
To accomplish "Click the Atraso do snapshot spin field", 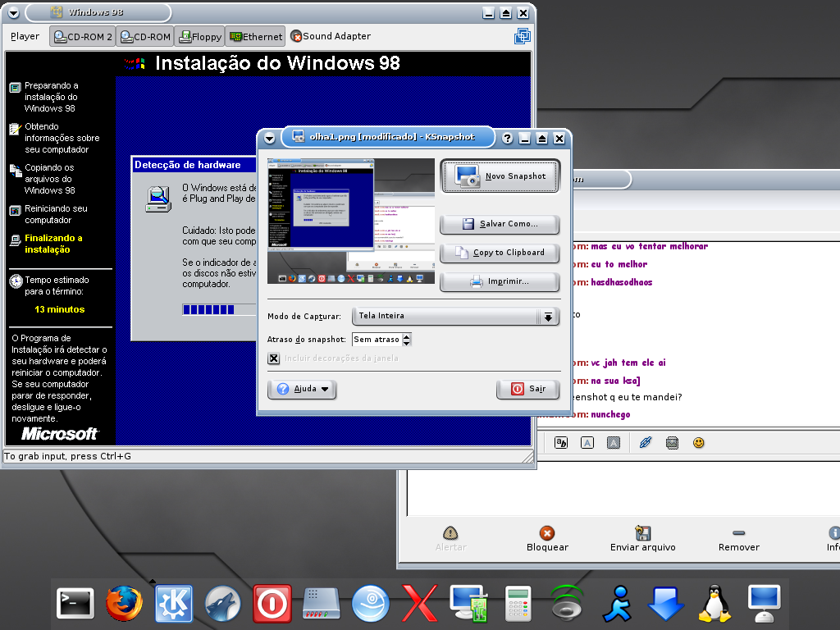I will click(x=377, y=340).
